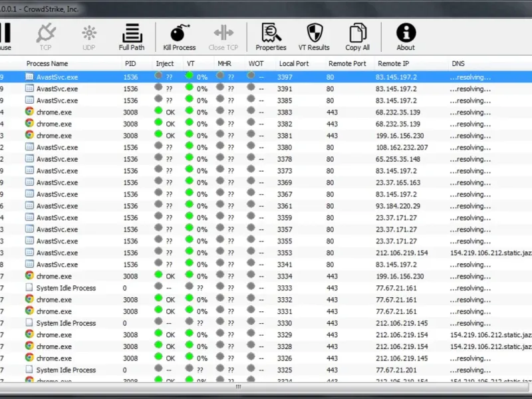Image resolution: width=532 pixels, height=399 pixels.
Task: Sort by the Inject column header
Action: (x=164, y=63)
